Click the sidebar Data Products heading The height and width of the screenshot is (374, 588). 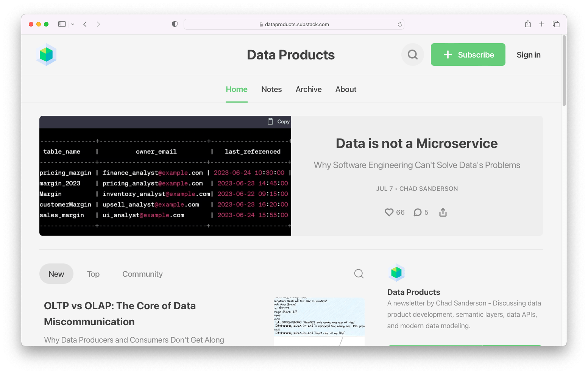tap(413, 292)
